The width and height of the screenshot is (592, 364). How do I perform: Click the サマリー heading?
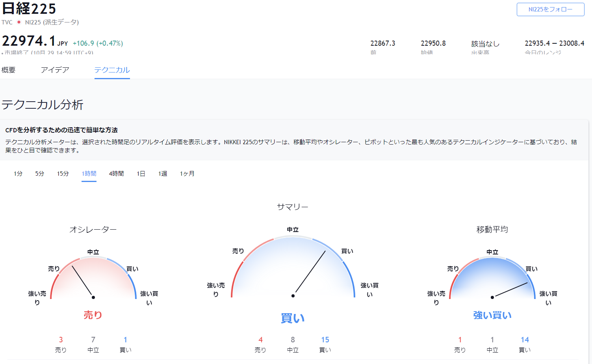point(293,207)
